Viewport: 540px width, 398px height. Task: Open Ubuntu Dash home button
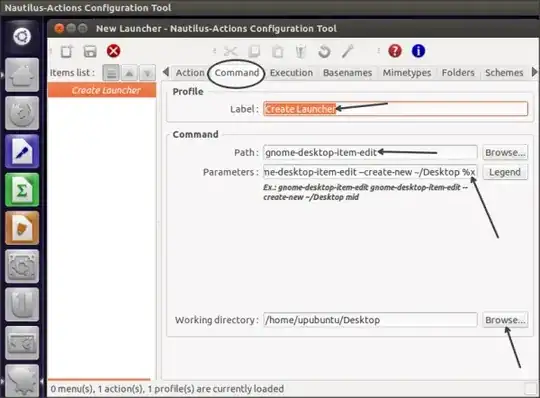22,36
